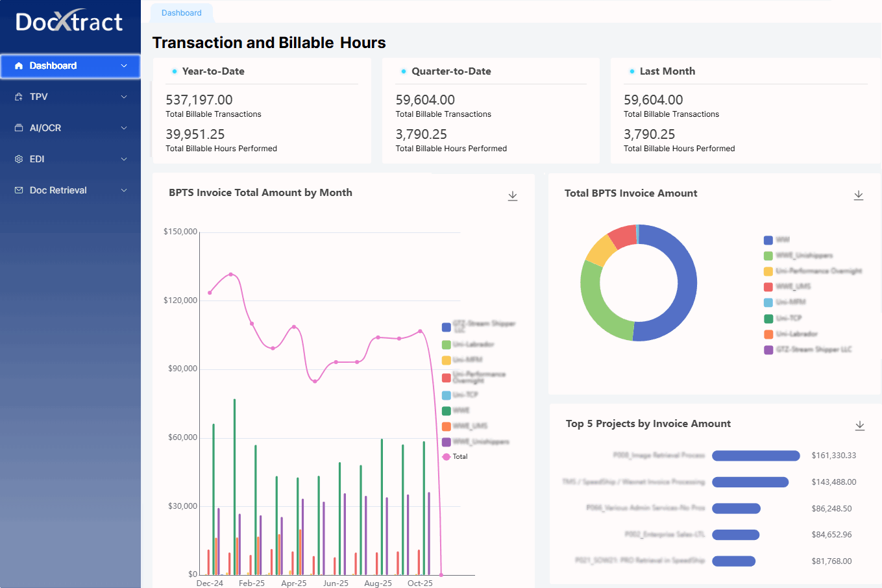Click the DocXtract logo
This screenshot has width=882, height=588.
point(69,22)
